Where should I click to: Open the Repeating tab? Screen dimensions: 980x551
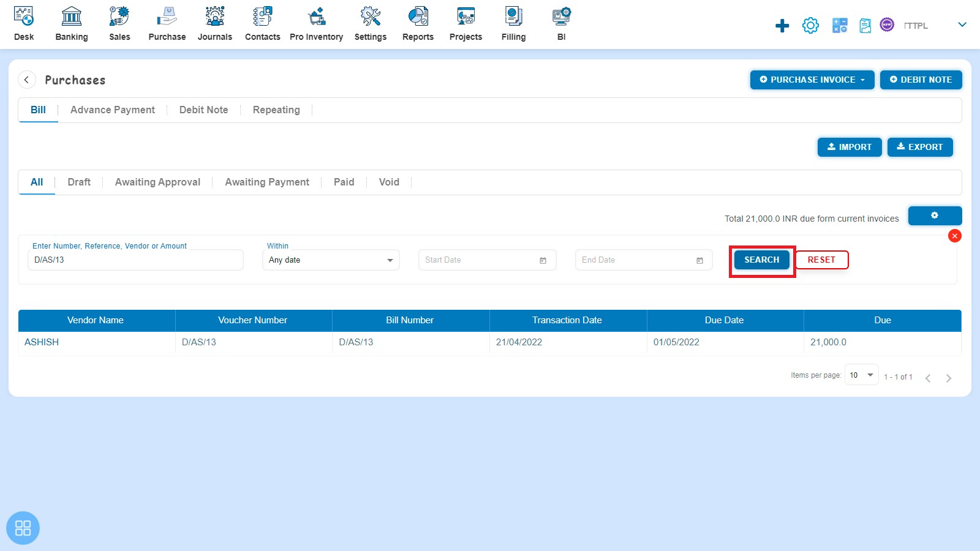click(276, 110)
